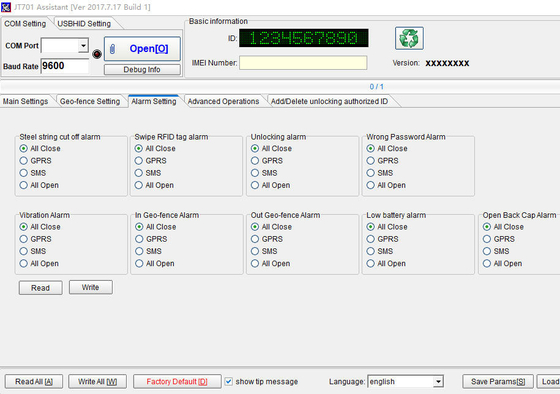The image size is (560, 394).
Task: Click the green recycle refresh icon
Action: [409, 38]
